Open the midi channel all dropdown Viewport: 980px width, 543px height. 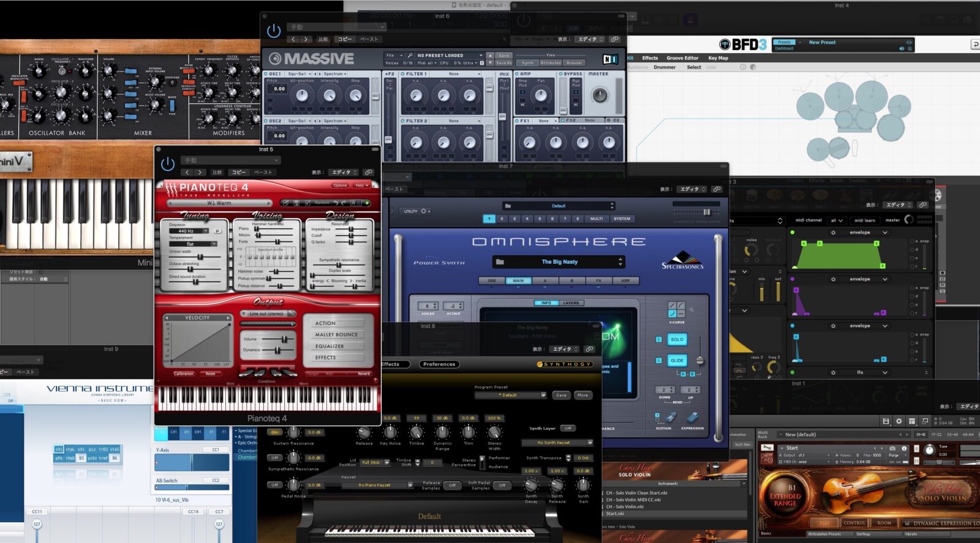837,220
